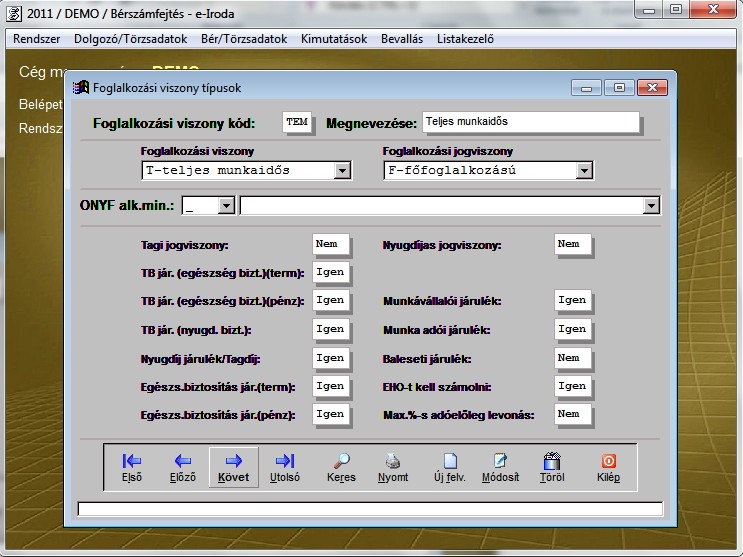Image resolution: width=743 pixels, height=557 pixels.
Task: Open search with the Keres magnifier
Action: pyautogui.click(x=341, y=467)
